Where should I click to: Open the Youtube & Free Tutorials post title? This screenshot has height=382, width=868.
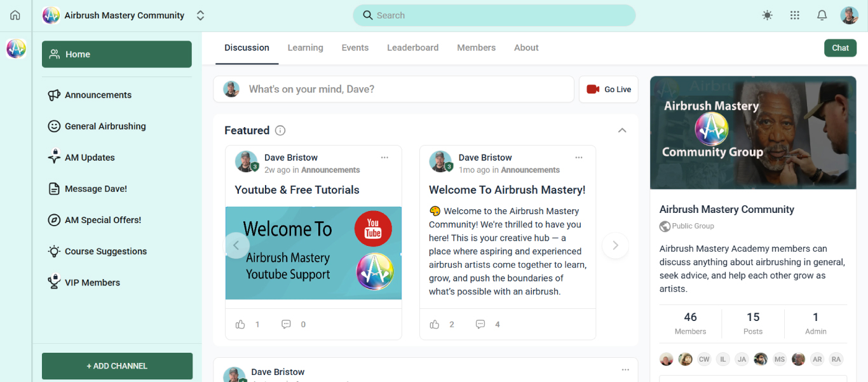tap(297, 189)
